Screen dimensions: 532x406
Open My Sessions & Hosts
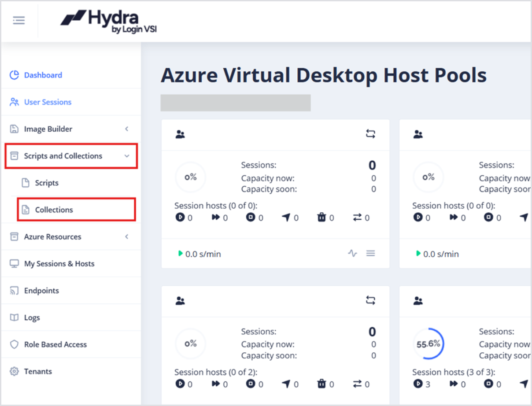click(x=59, y=263)
